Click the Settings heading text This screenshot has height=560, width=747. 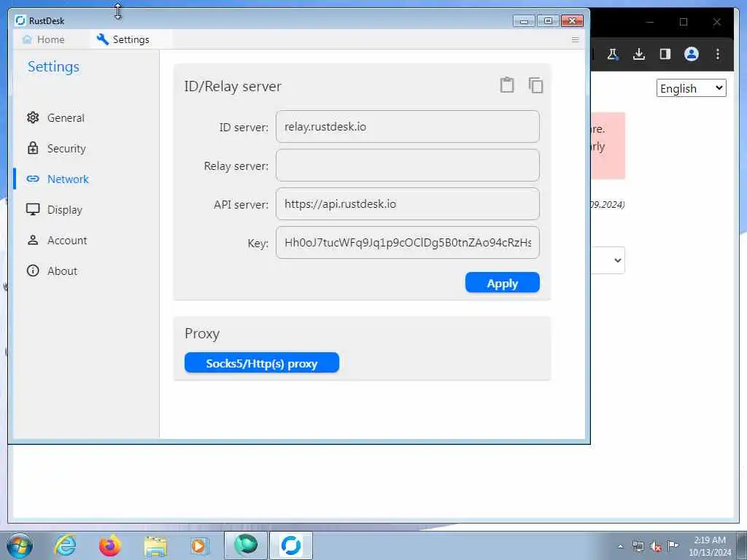click(53, 66)
